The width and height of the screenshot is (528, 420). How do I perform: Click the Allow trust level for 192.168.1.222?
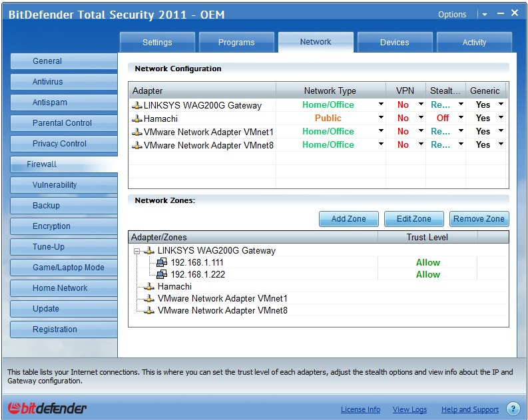tap(427, 274)
